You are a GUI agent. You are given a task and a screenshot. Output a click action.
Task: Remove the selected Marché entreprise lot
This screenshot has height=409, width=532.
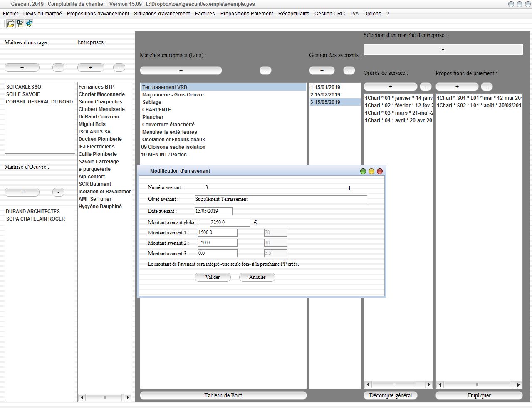(265, 70)
